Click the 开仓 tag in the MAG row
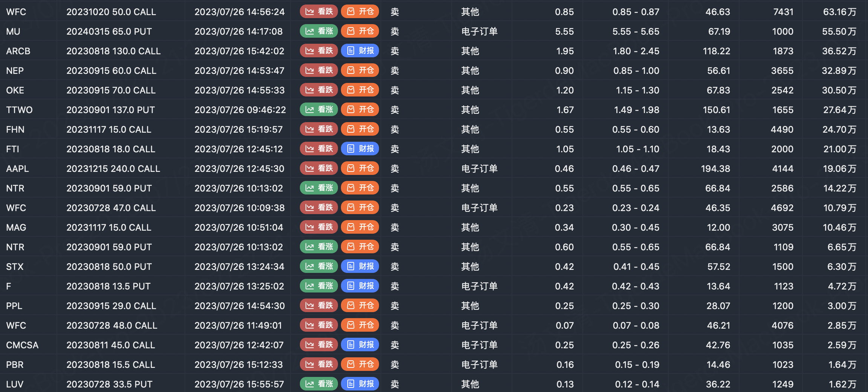 (x=360, y=227)
